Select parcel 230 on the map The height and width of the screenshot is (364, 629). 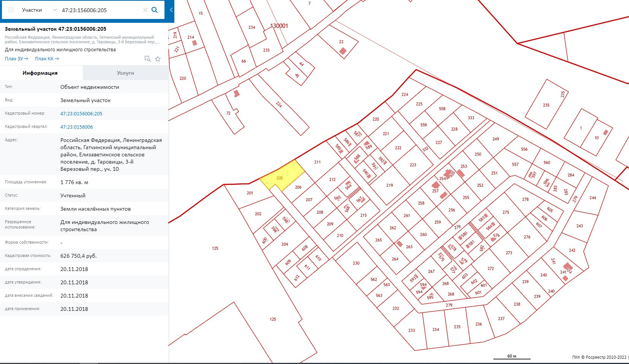click(356, 263)
